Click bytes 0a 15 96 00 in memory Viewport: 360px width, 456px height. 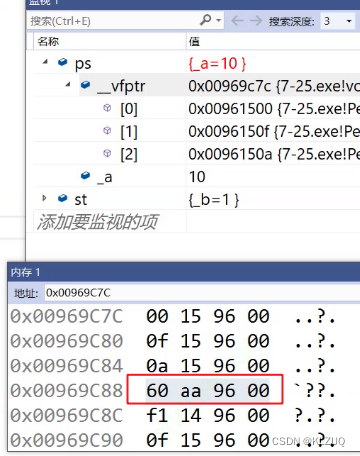(208, 366)
